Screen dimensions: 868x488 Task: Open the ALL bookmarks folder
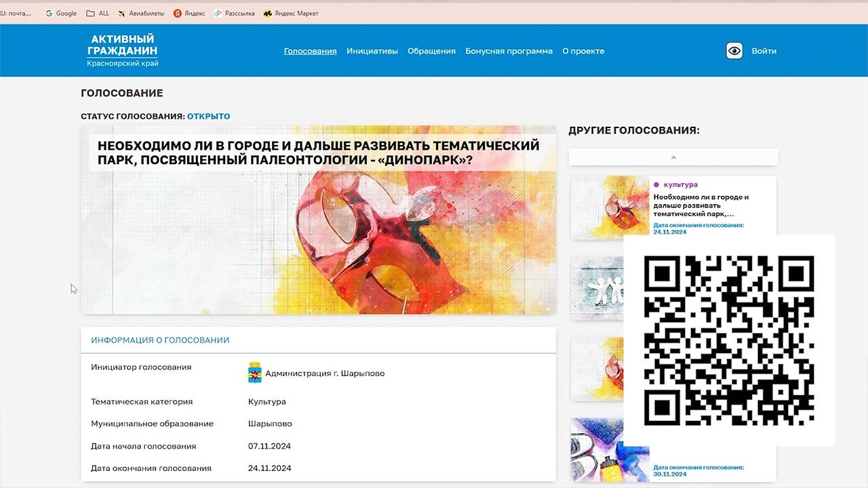click(98, 13)
